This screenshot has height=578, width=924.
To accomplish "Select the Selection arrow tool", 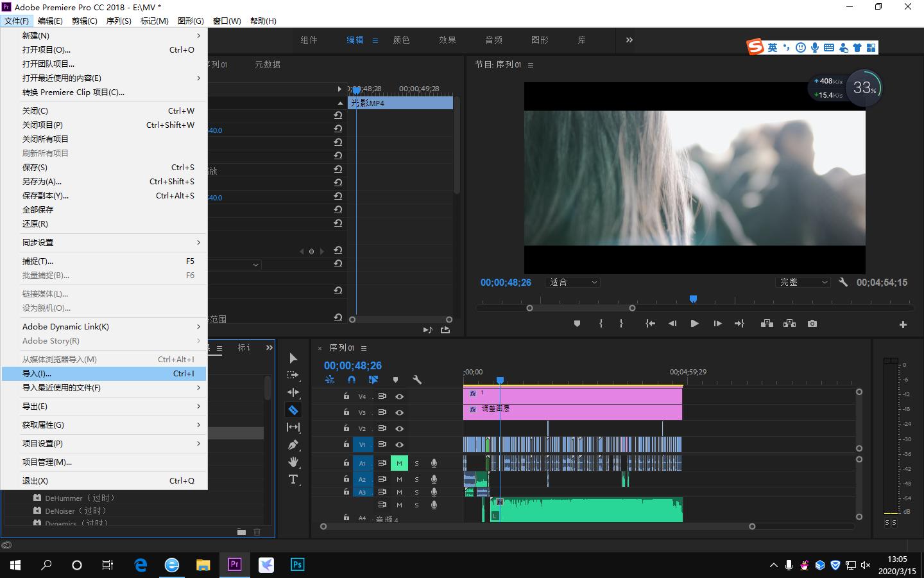I will click(293, 358).
